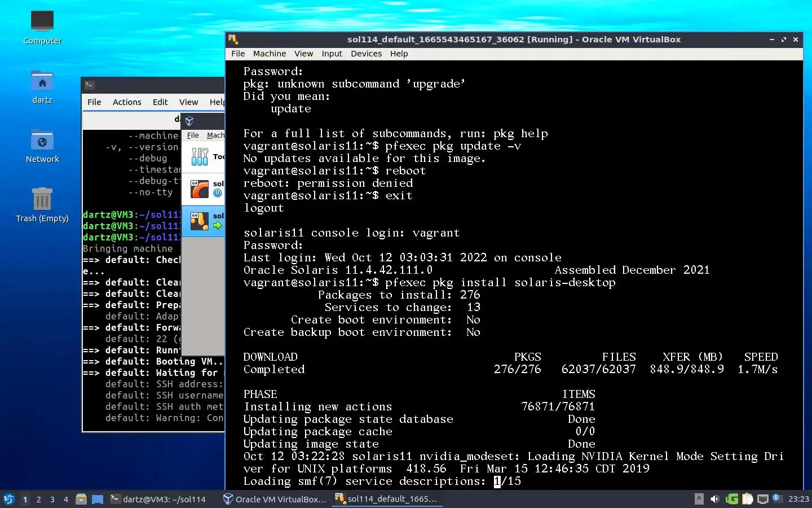Image resolution: width=812 pixels, height=508 pixels.
Task: Switch to workspace 4
Action: tap(66, 500)
